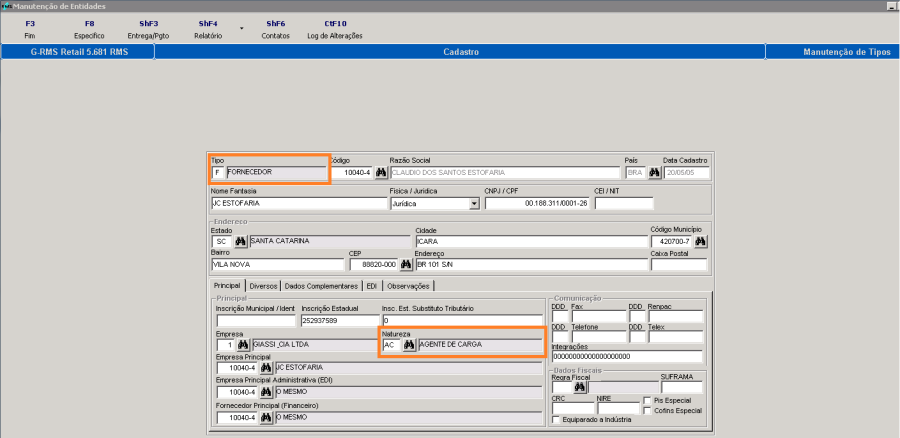Click the Cidade field ICARA
The width and height of the screenshot is (900, 438).
[532, 242]
